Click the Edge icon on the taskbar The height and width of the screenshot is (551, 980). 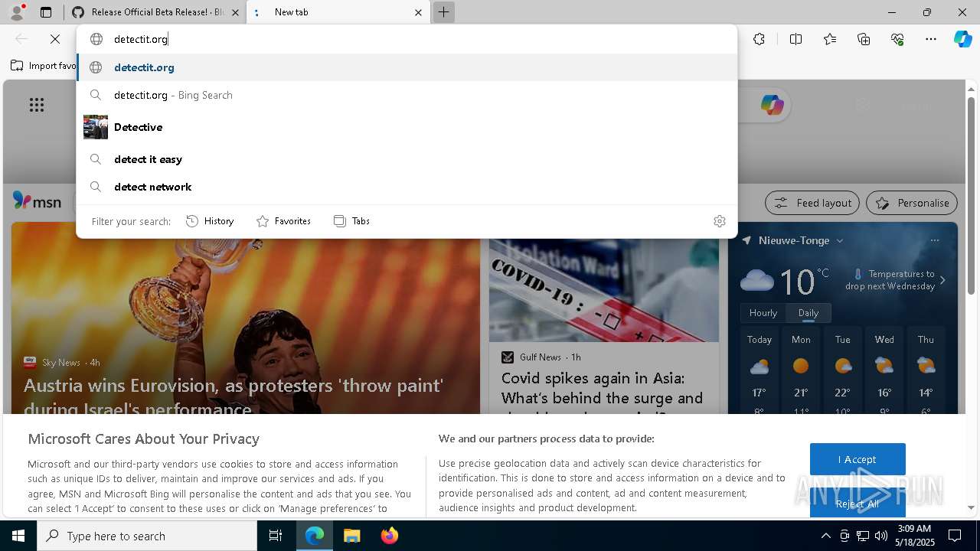tap(315, 536)
